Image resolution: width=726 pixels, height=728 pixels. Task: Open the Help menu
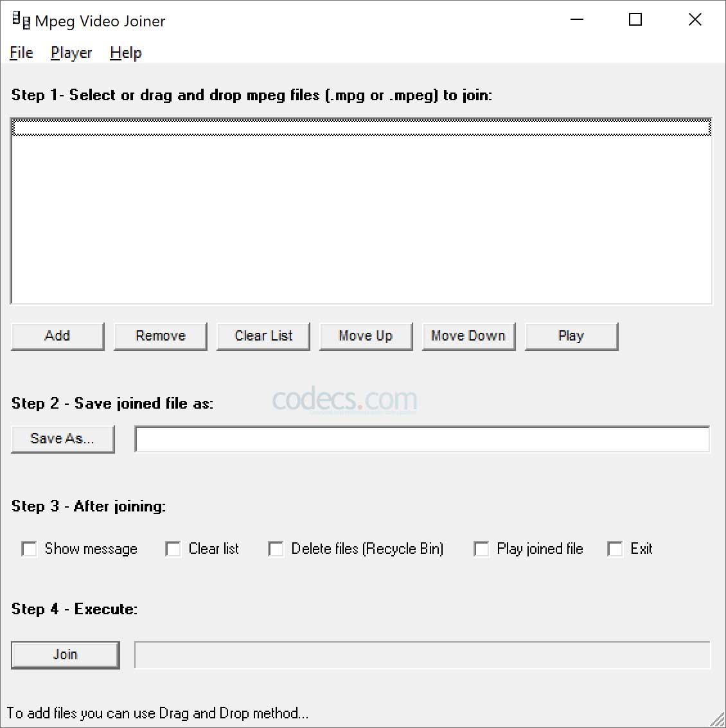pyautogui.click(x=126, y=53)
